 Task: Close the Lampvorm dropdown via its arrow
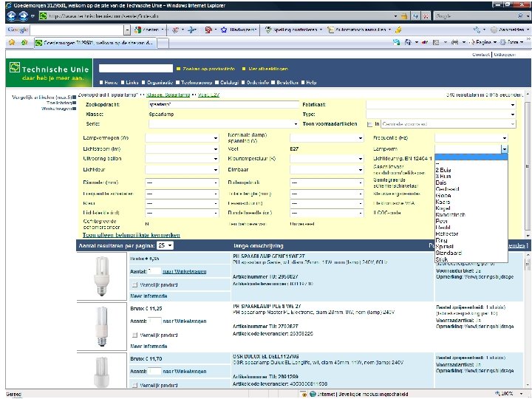505,149
